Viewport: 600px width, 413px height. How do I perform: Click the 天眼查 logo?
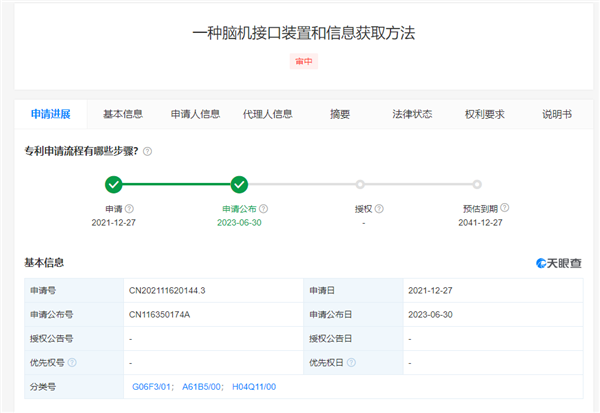pos(560,263)
